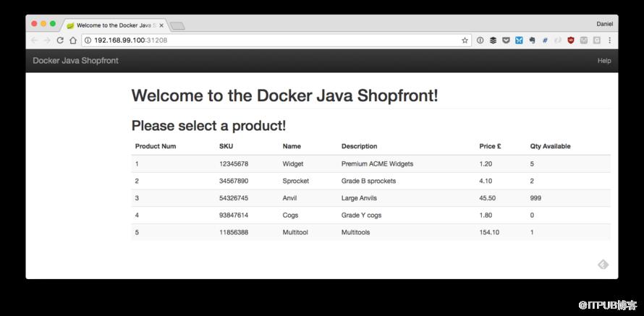Screen dimensions: 644x316
Task: Click Large Anvils description
Action: 359,198
